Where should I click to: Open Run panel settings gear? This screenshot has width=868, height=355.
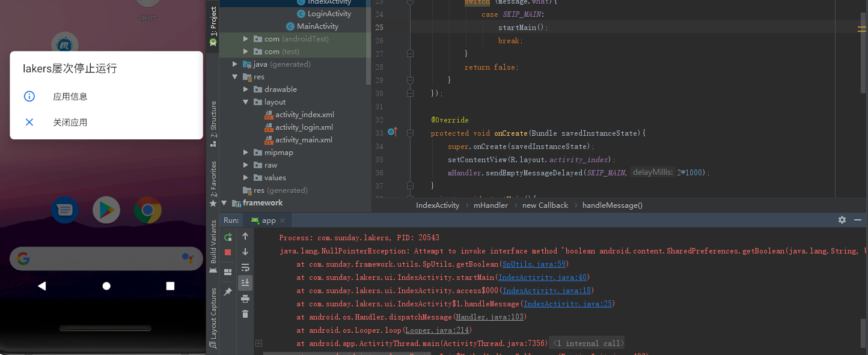[842, 220]
